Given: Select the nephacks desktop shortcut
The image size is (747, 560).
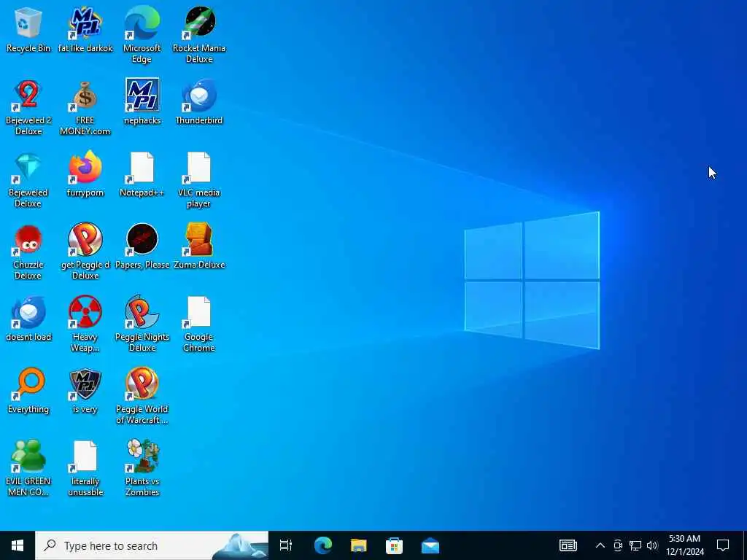Looking at the screenshot, I should pos(142,102).
